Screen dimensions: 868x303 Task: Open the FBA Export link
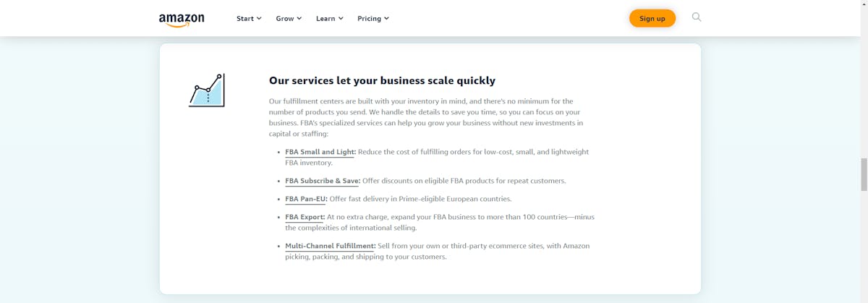pyautogui.click(x=305, y=217)
